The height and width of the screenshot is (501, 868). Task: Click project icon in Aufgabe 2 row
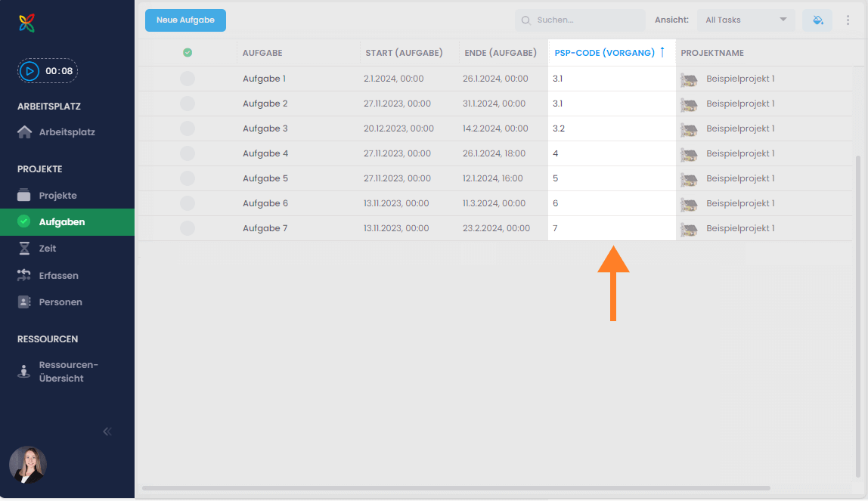(x=690, y=104)
